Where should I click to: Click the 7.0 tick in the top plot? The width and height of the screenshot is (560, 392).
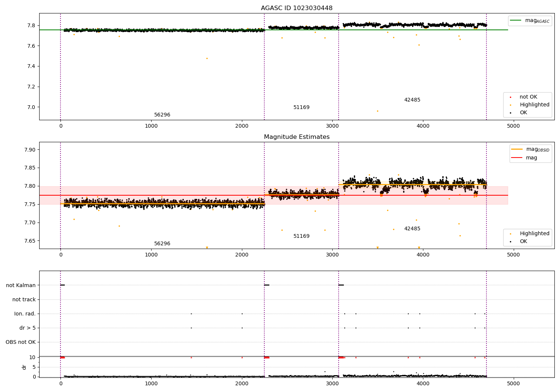pyautogui.click(x=31, y=108)
